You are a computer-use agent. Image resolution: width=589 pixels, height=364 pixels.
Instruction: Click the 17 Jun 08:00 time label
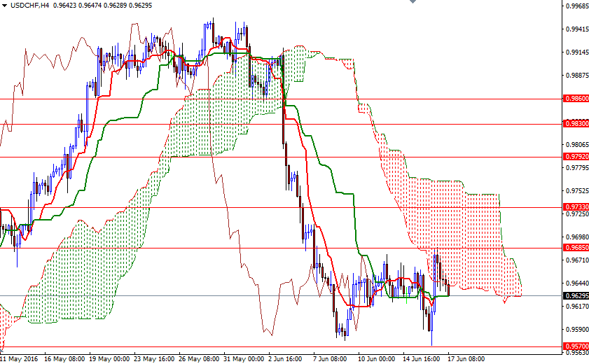pos(466,358)
